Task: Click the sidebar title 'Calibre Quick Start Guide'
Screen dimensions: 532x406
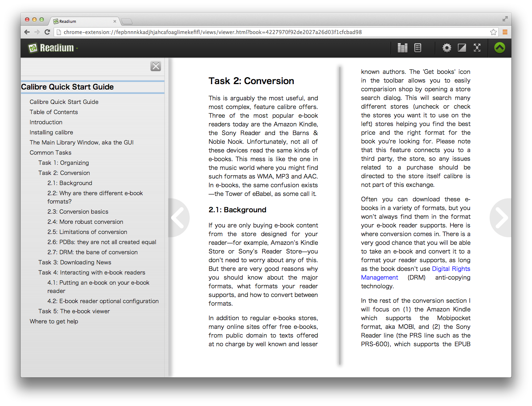Action: [x=67, y=87]
